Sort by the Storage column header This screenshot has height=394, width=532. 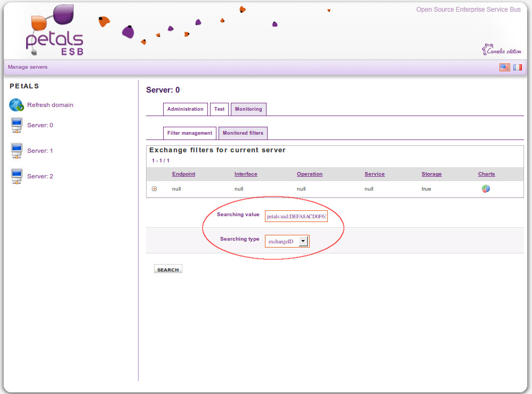coord(431,174)
